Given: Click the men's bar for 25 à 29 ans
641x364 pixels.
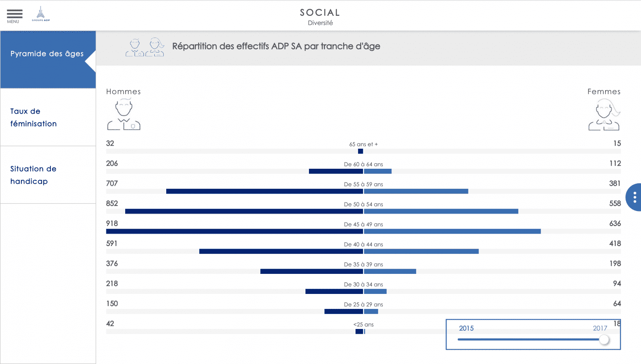Looking at the screenshot, I should click(x=344, y=311).
